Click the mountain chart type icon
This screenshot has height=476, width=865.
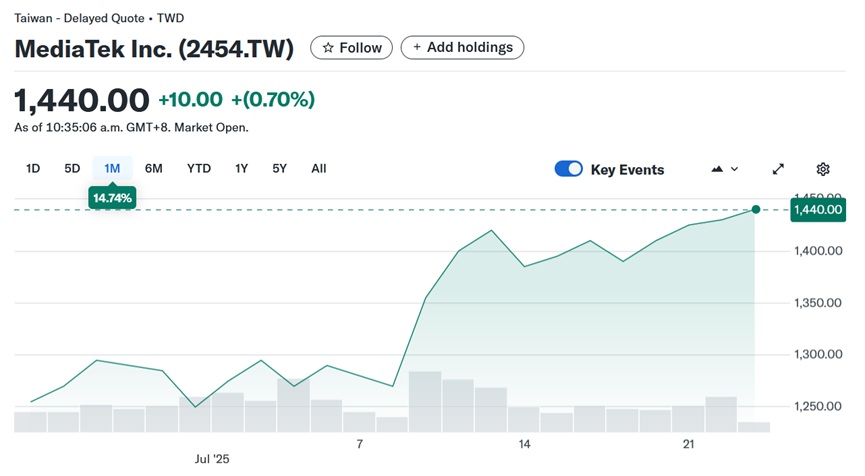pyautogui.click(x=717, y=169)
